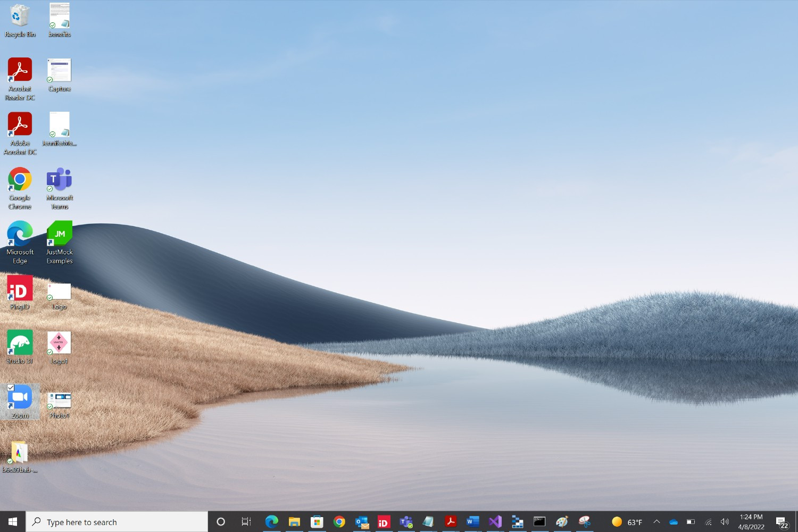Open Visual Studio Code from the taskbar

(495, 522)
